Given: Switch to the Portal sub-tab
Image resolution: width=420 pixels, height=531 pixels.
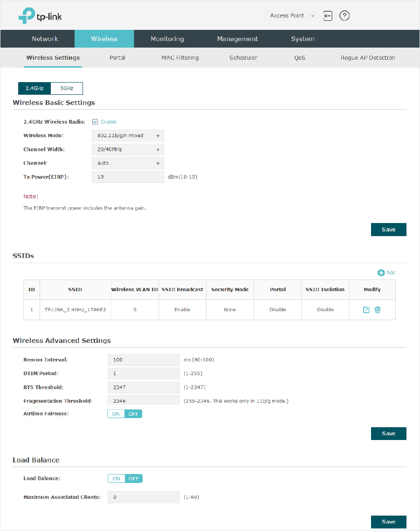Looking at the screenshot, I should coord(117,57).
